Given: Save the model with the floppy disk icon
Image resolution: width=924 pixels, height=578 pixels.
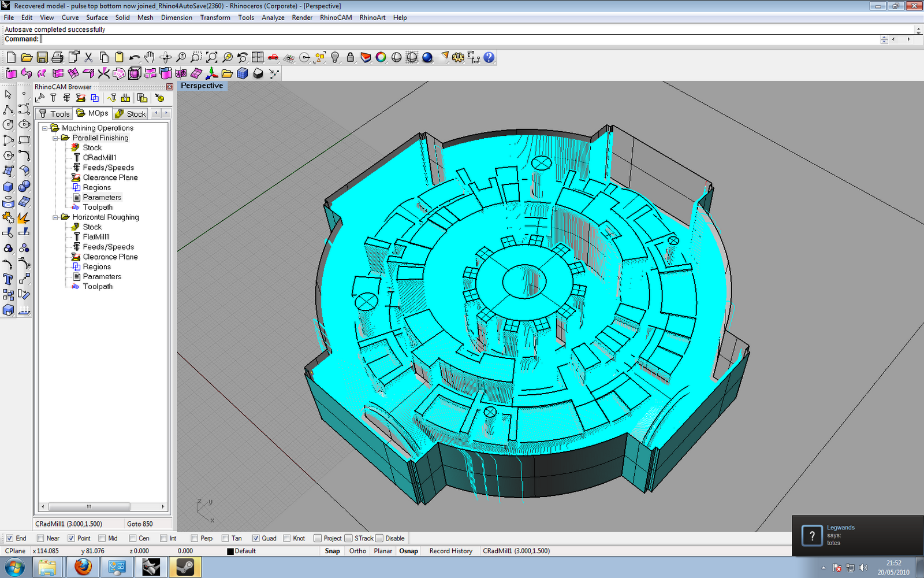Looking at the screenshot, I should tap(42, 57).
